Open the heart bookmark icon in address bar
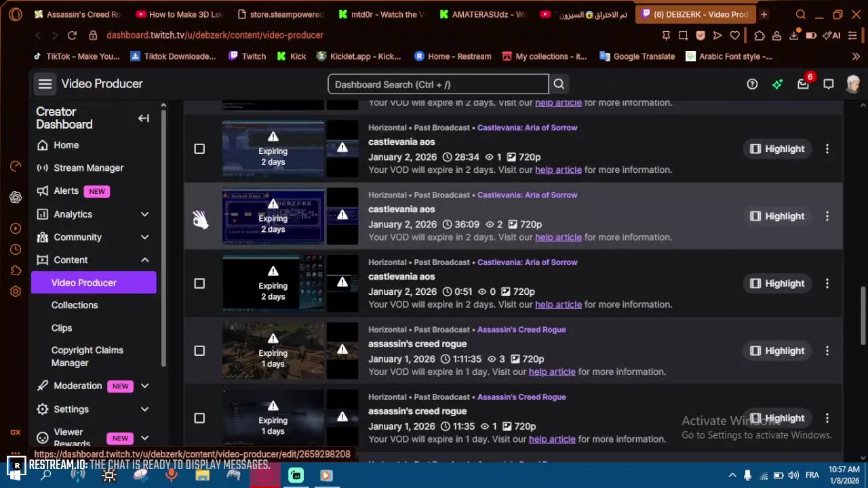Image resolution: width=868 pixels, height=488 pixels. click(x=734, y=35)
